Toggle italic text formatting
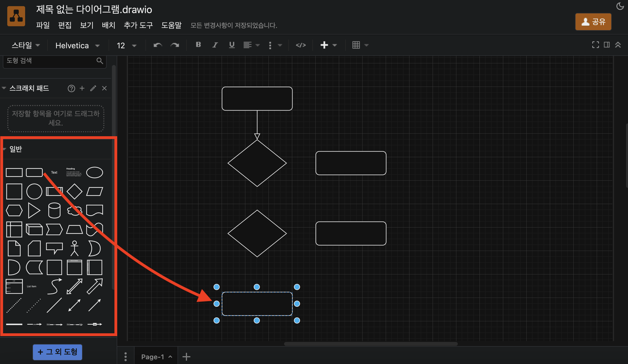The image size is (628, 364). tap(215, 45)
